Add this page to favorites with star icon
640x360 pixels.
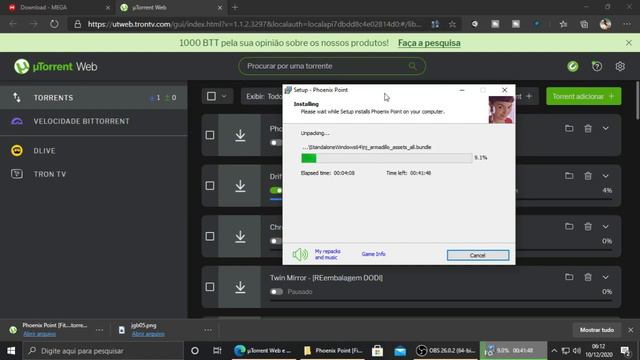(452, 24)
